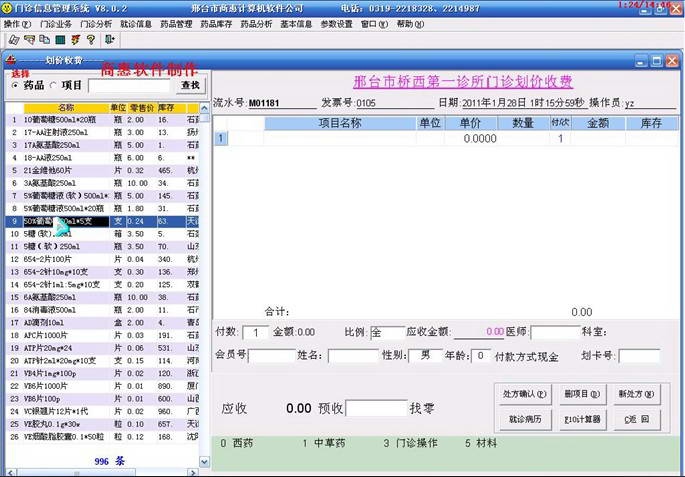Click the 医师 input field
685x477 pixels.
(555, 332)
